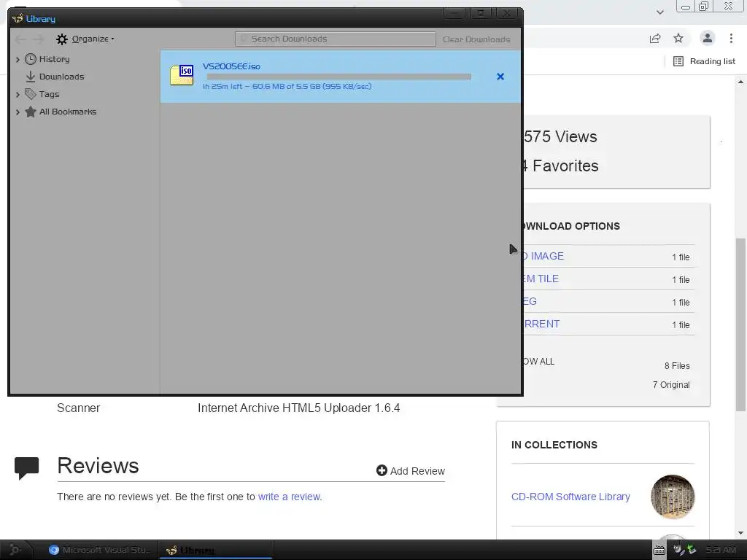Screen dimensions: 747x560
Task: Click the browser tab search chevron
Action: pyautogui.click(x=659, y=12)
